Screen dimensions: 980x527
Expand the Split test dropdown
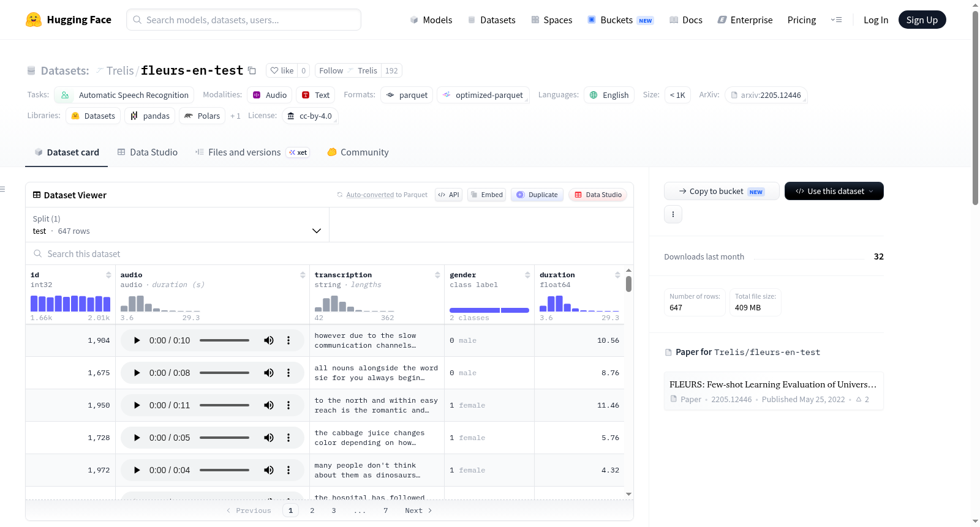[178, 225]
